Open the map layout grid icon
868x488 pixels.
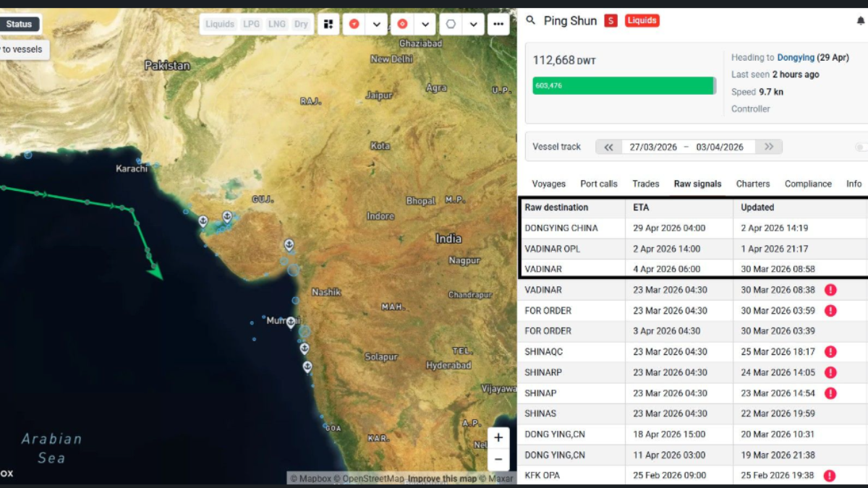(328, 24)
